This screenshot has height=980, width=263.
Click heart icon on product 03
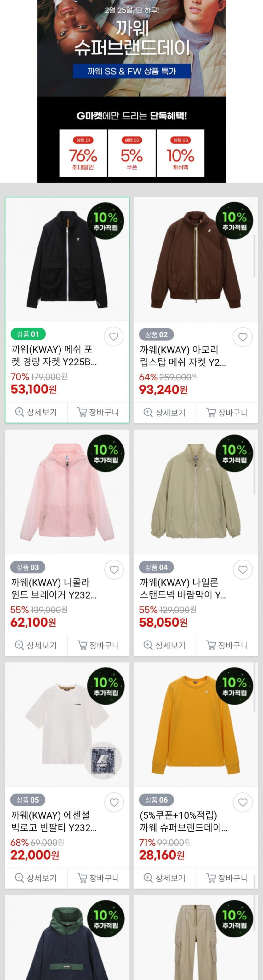pos(114,570)
